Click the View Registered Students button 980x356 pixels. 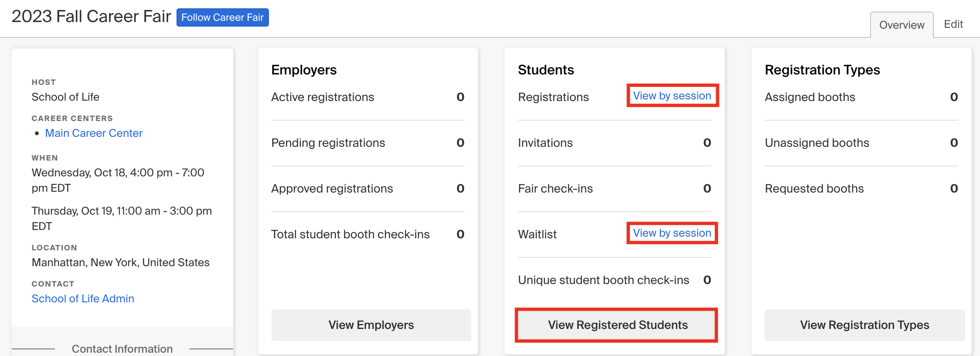[618, 325]
